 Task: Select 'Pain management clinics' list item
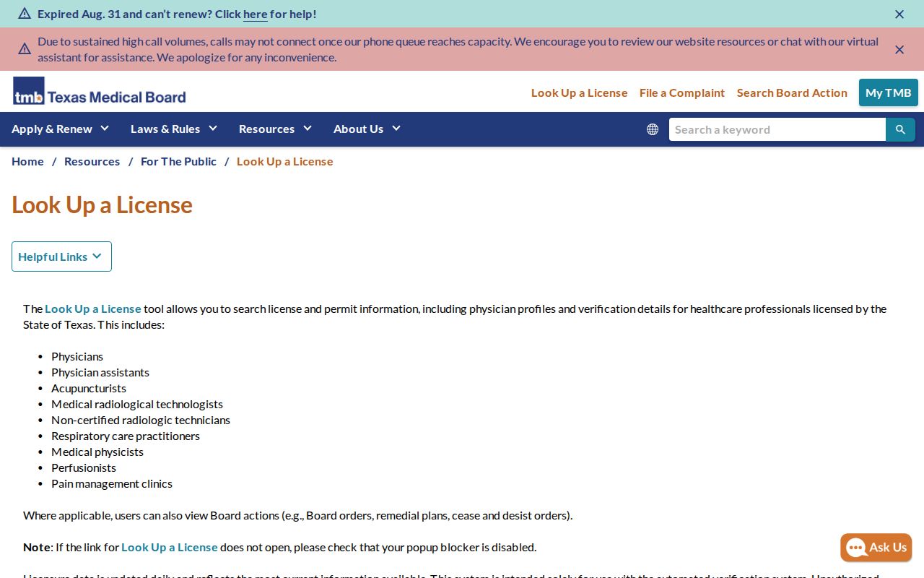[x=112, y=483]
